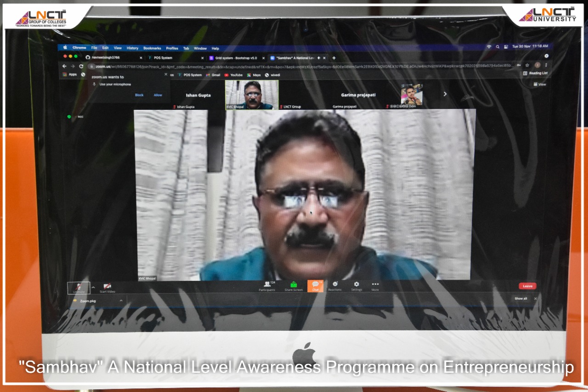Close the downloads bar
Screen dimensions: 588x392
536,298
